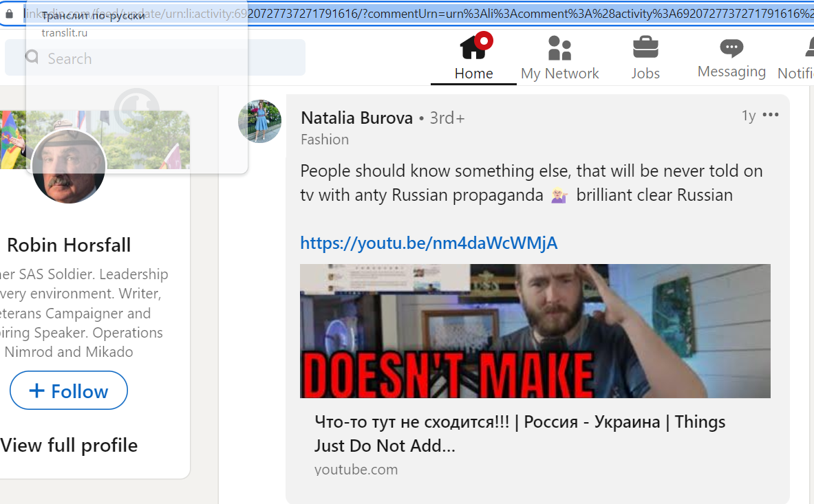The image size is (814, 504).
Task: Go to the Jobs tab
Action: [x=645, y=58]
